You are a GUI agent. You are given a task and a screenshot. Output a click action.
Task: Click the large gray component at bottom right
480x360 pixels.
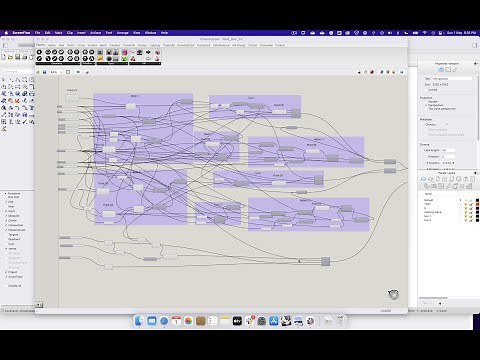coord(326,261)
